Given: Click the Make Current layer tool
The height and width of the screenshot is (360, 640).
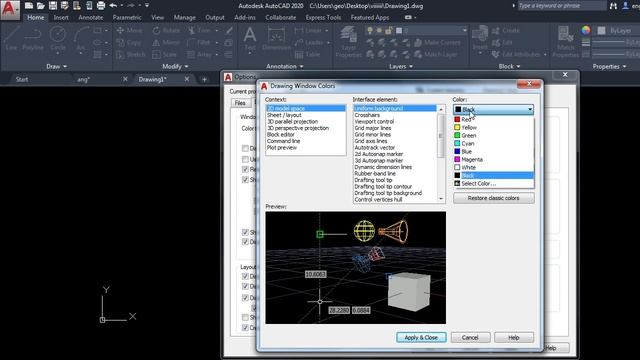Looking at the screenshot, I should 437,42.
